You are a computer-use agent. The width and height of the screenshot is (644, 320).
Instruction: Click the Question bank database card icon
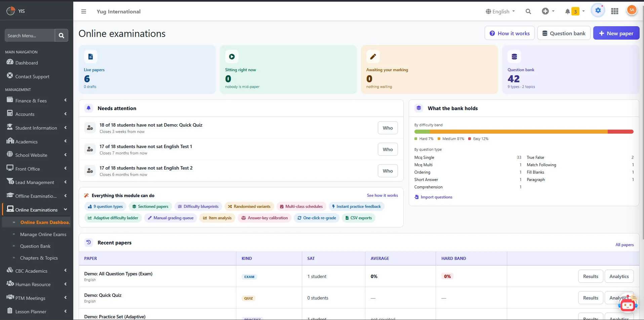(x=514, y=56)
